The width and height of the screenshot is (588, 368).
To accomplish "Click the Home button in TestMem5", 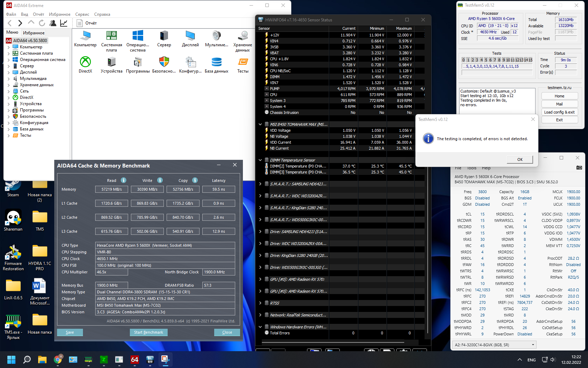I will (x=559, y=96).
